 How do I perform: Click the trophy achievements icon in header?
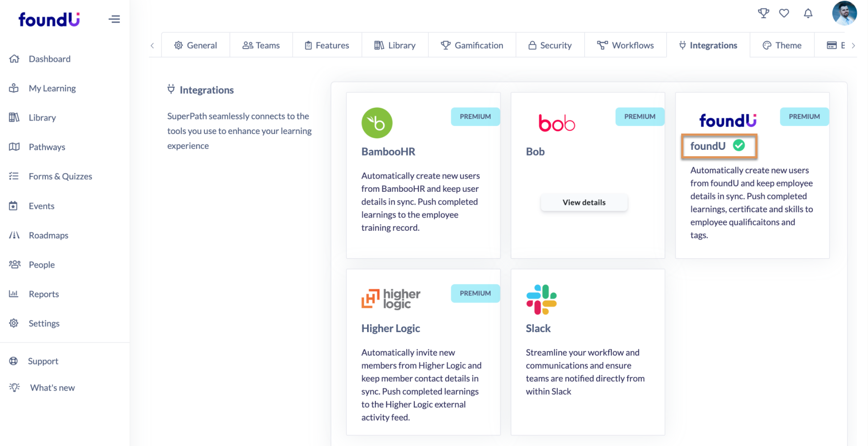pos(763,13)
